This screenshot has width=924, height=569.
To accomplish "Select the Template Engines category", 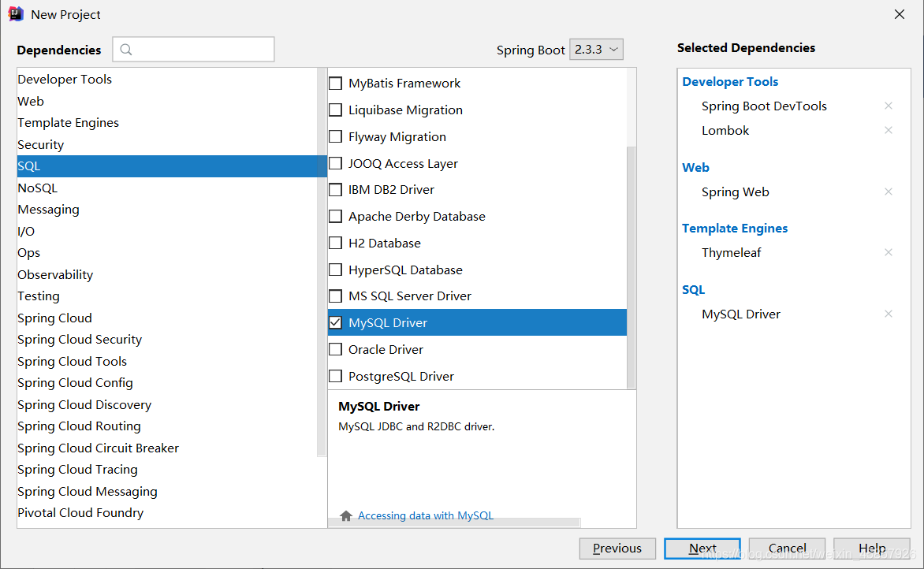I will (167, 122).
